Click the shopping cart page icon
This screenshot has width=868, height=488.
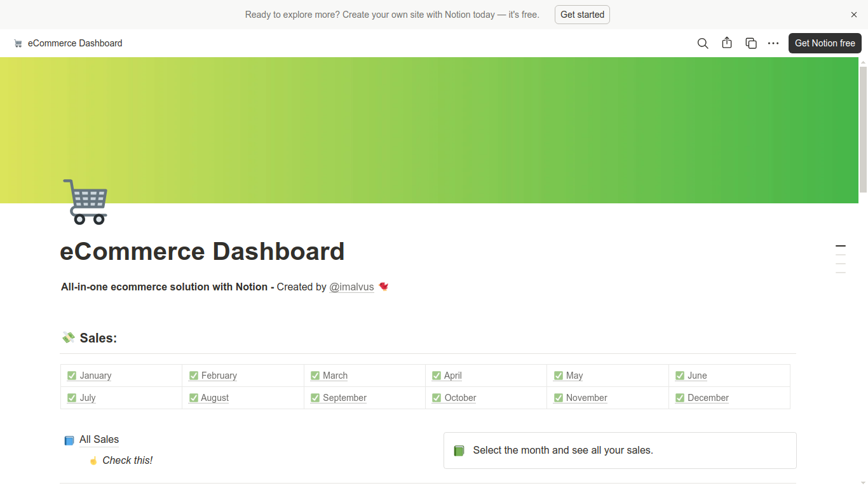(x=86, y=201)
